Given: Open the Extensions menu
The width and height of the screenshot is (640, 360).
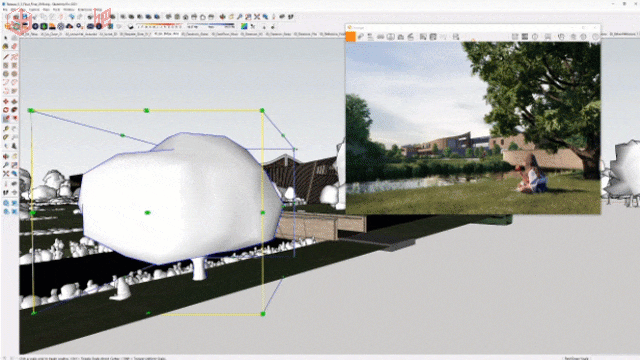Looking at the screenshot, I should 84,9.
